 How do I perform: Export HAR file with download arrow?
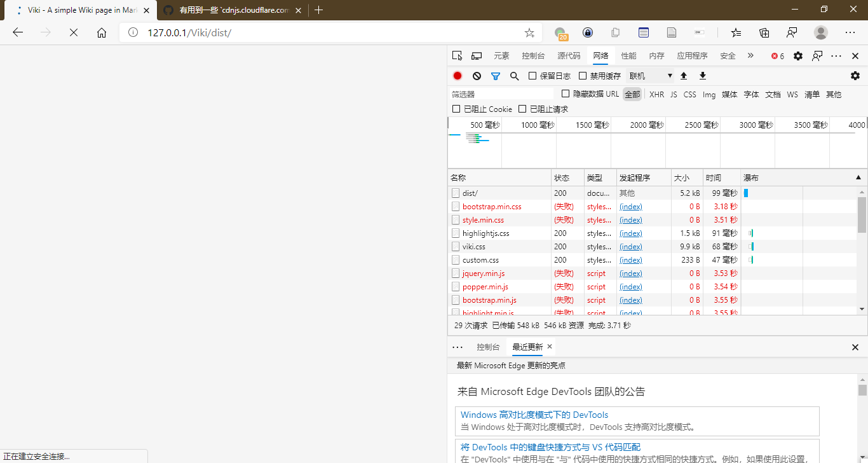(x=702, y=75)
